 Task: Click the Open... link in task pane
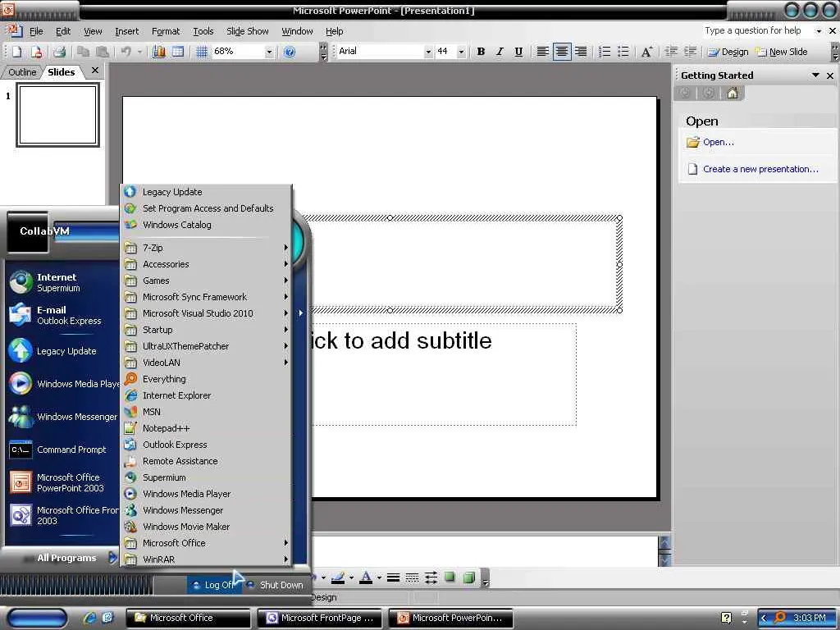tap(719, 142)
